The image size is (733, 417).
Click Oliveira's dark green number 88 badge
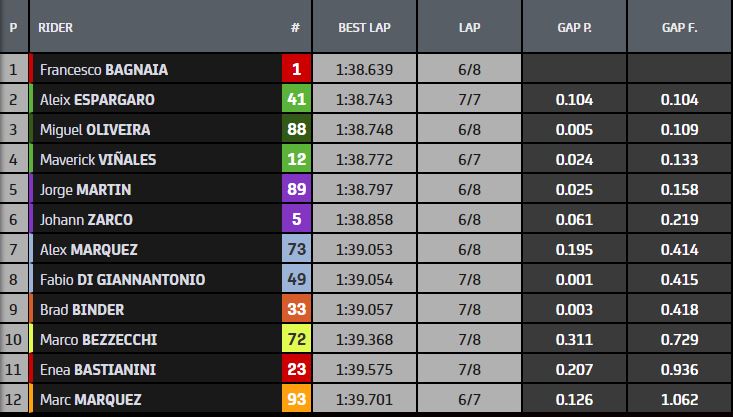click(295, 130)
